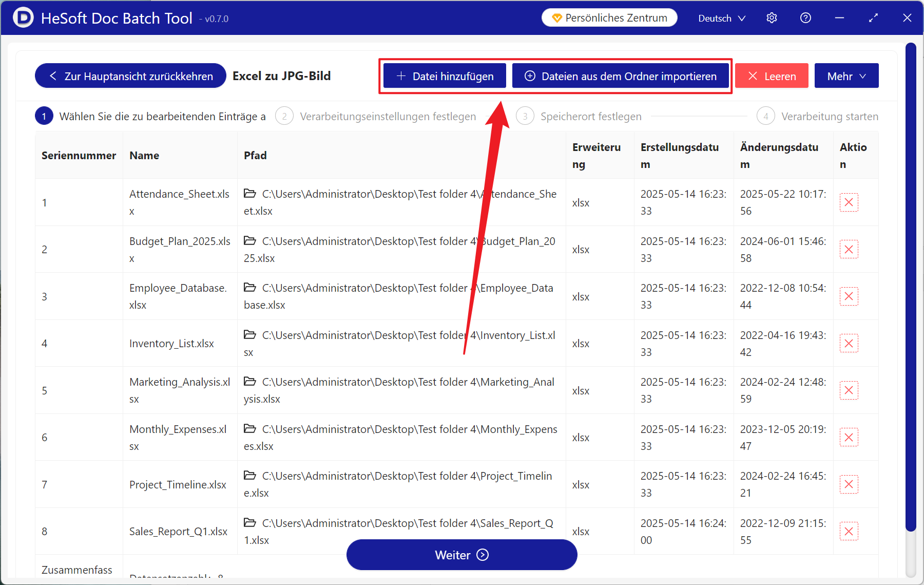The image size is (924, 585).
Task: Click the HeSoft logo icon
Action: coord(23,18)
